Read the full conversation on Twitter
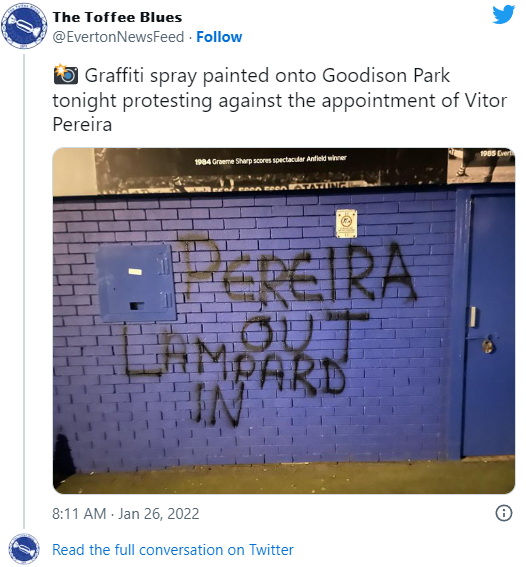This screenshot has width=526, height=567. coord(173,550)
